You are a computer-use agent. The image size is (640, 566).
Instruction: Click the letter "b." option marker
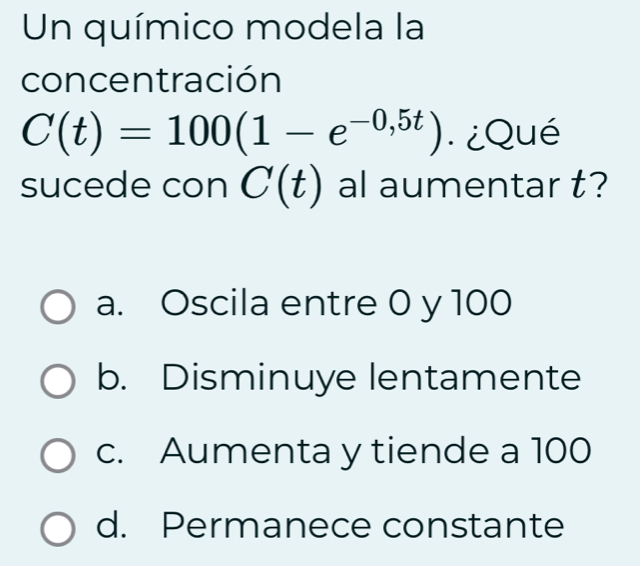[x=111, y=377]
